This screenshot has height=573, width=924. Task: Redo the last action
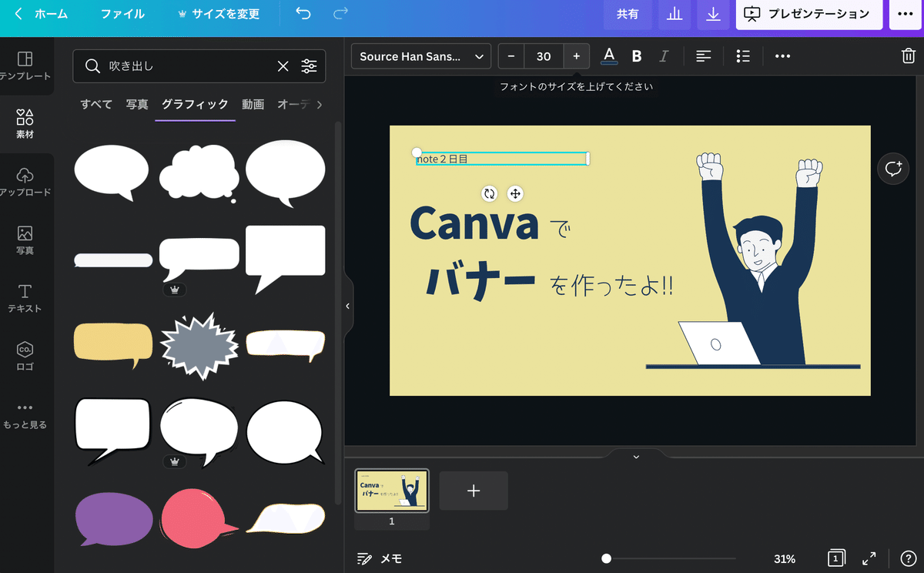tap(340, 14)
